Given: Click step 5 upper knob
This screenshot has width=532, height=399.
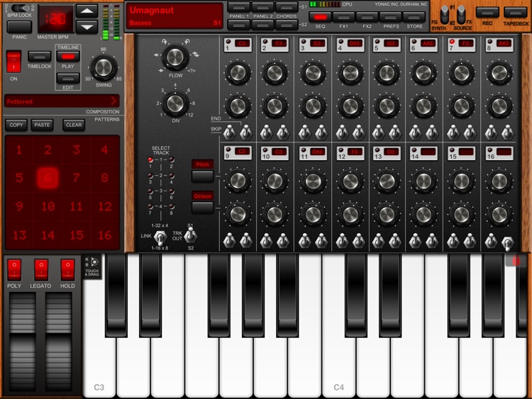Looking at the screenshot, I should coord(387,72).
